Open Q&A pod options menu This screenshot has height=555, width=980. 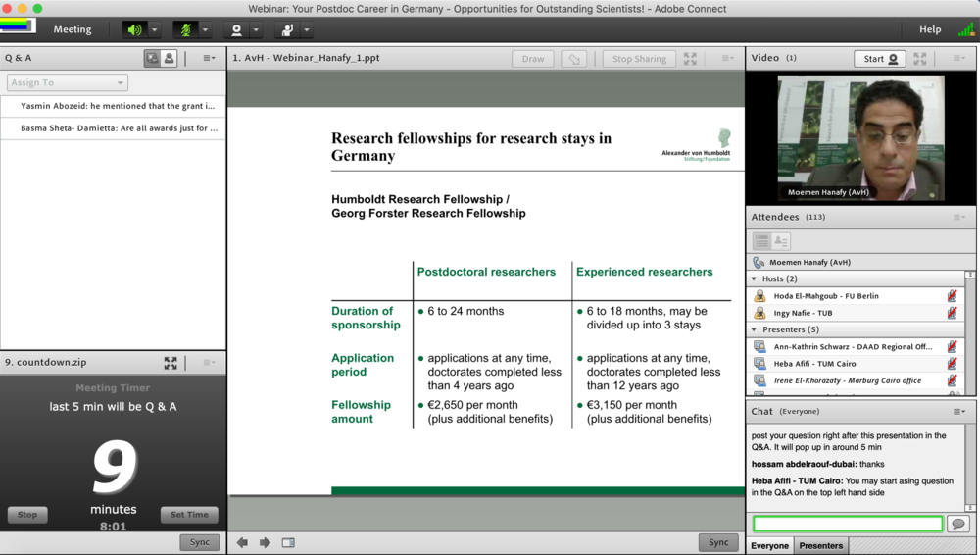[x=209, y=58]
